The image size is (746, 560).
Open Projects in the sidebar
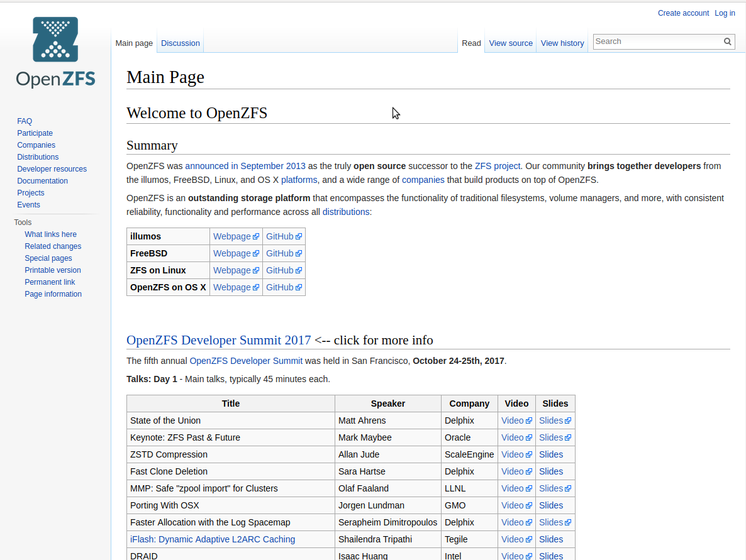tap(30, 192)
